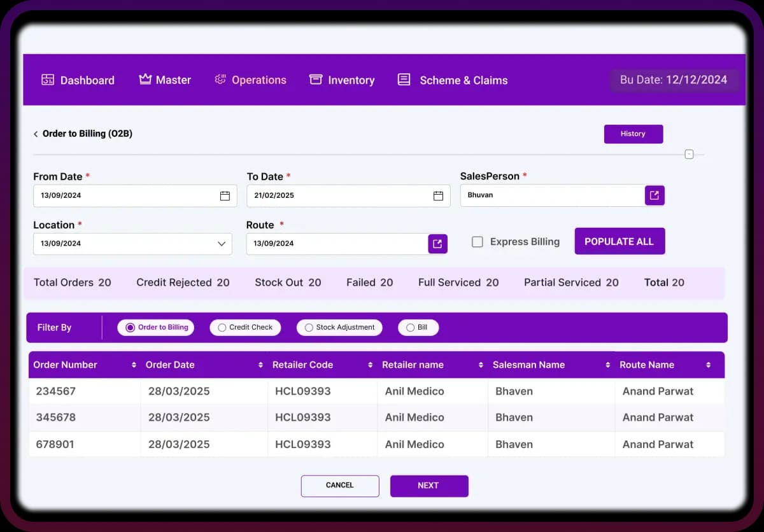Click the Dashboard navigation icon
The image size is (764, 532).
point(46,80)
